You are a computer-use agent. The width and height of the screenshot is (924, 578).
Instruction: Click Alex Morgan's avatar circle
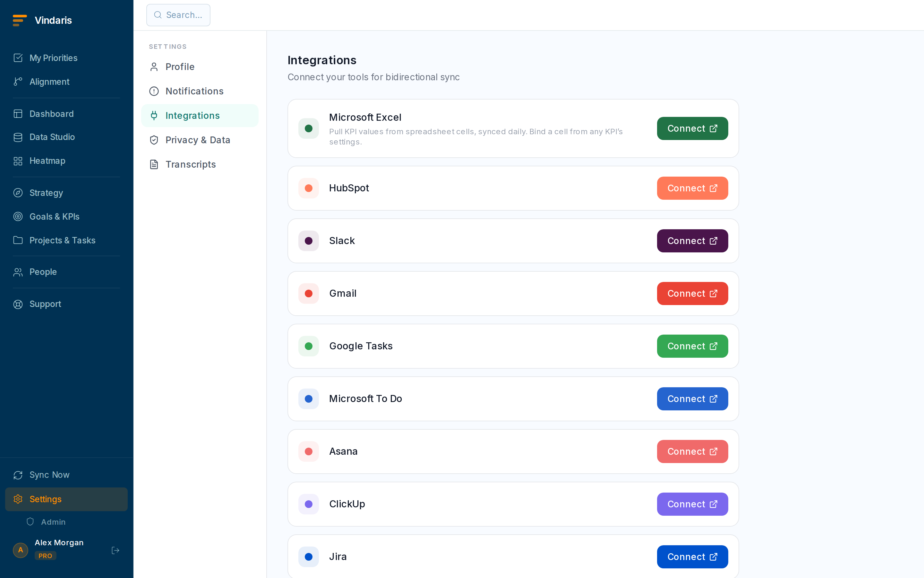pyautogui.click(x=21, y=550)
